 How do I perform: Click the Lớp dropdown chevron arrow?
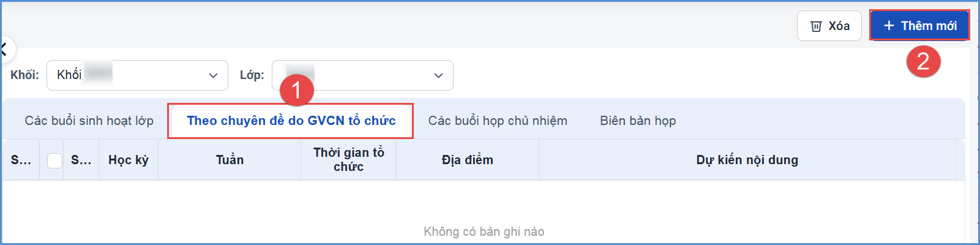438,75
